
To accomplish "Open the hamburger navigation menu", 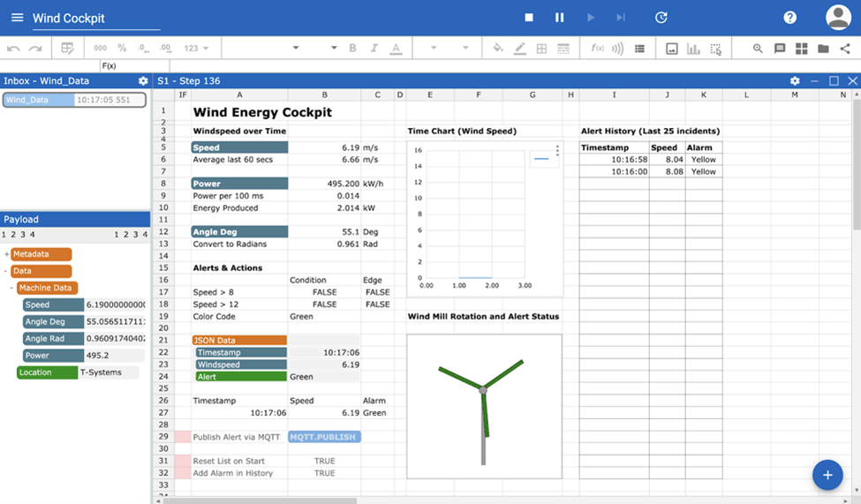I will [x=17, y=18].
